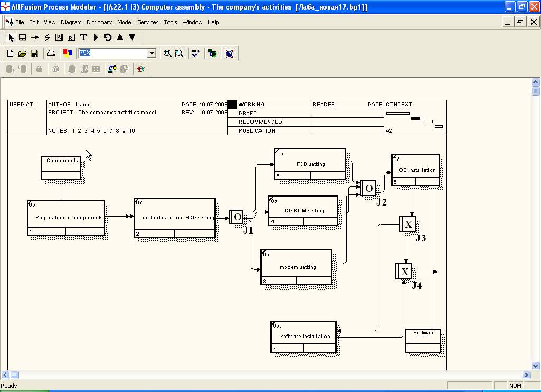Screen dimensions: 541x392
Task: Open an existing model file
Action: (x=22, y=53)
